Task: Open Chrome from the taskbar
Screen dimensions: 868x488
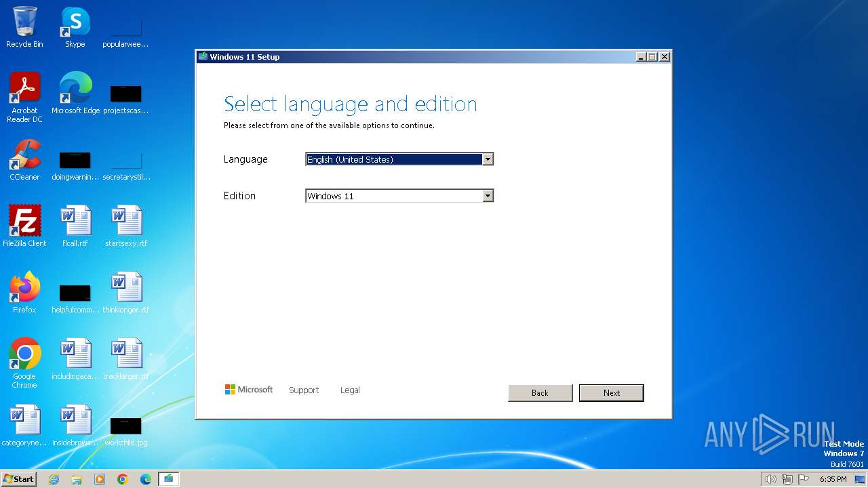Action: click(x=123, y=479)
